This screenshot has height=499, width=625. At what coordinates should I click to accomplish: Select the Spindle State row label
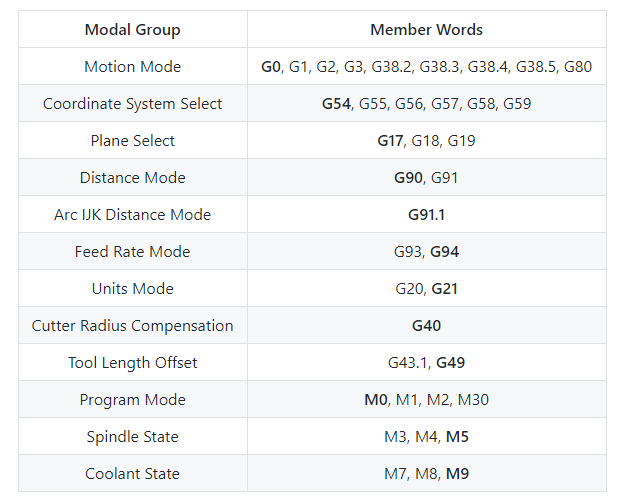coord(132,437)
